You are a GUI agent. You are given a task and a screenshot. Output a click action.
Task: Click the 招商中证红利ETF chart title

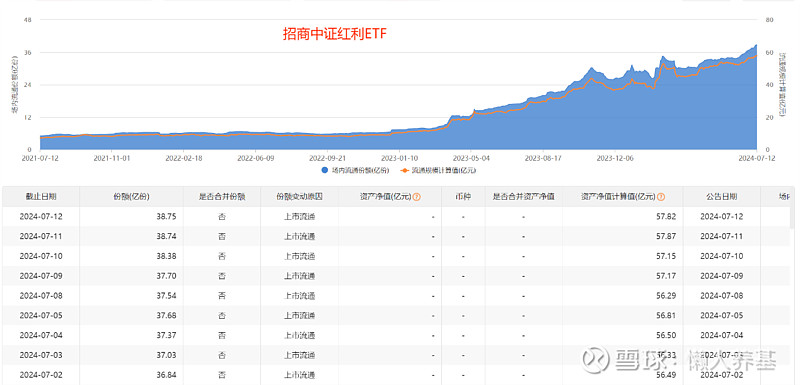[335, 34]
